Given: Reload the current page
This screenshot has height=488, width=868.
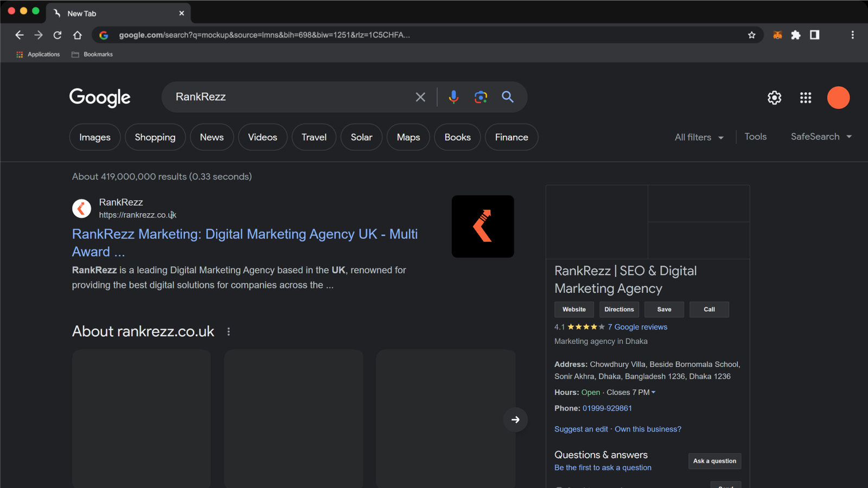Looking at the screenshot, I should (58, 35).
